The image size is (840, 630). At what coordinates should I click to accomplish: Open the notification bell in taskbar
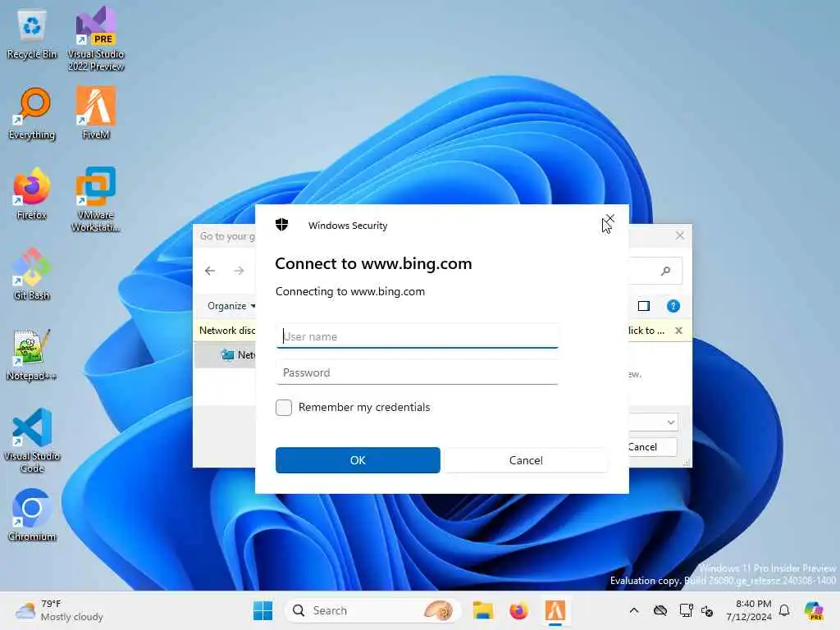pyautogui.click(x=784, y=610)
